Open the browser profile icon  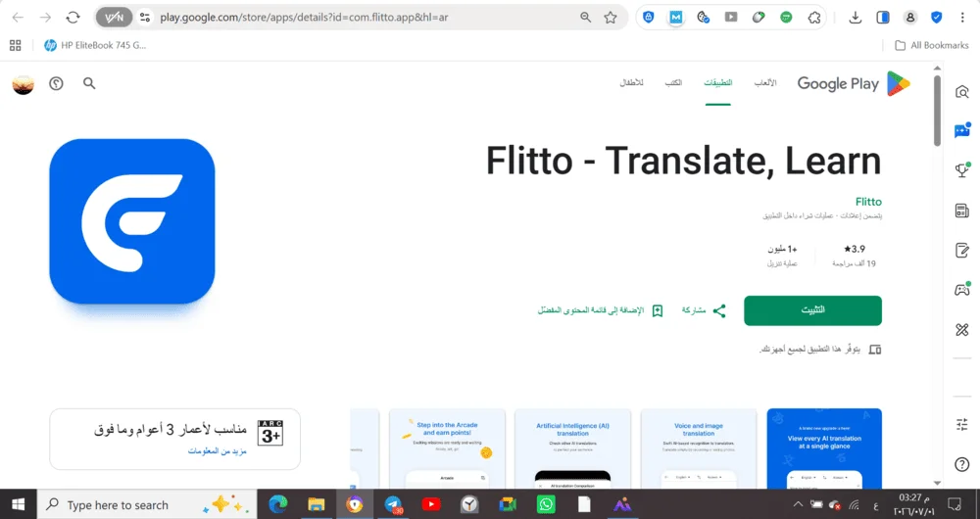coord(910,18)
